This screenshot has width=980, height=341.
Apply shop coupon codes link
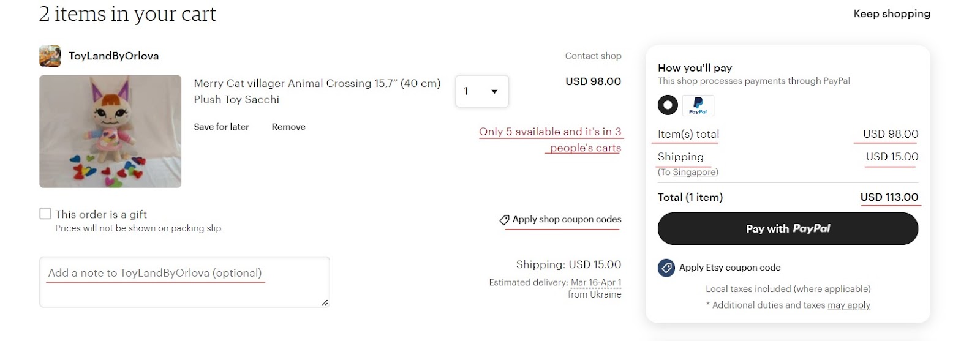pos(567,219)
